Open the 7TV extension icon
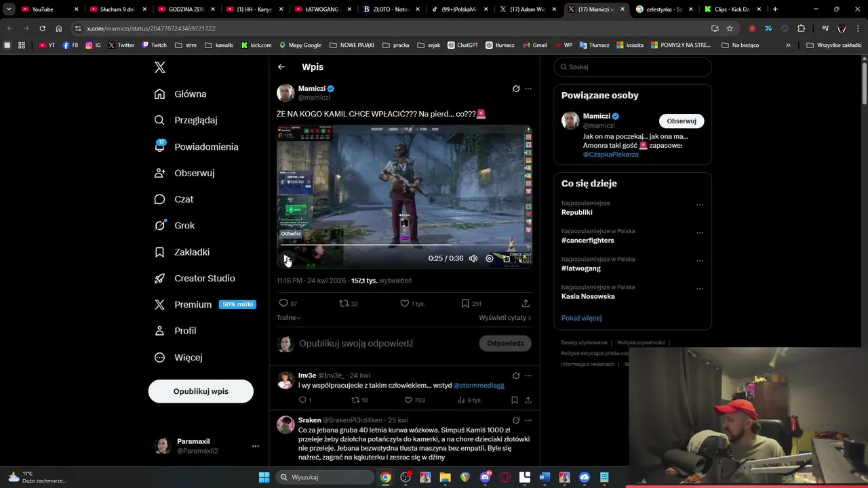This screenshot has height=488, width=868. (x=768, y=28)
